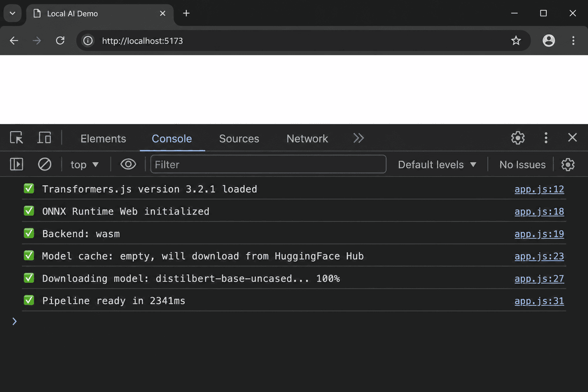This screenshot has height=392, width=588.
Task: Close the Chrome window
Action: tap(572, 14)
